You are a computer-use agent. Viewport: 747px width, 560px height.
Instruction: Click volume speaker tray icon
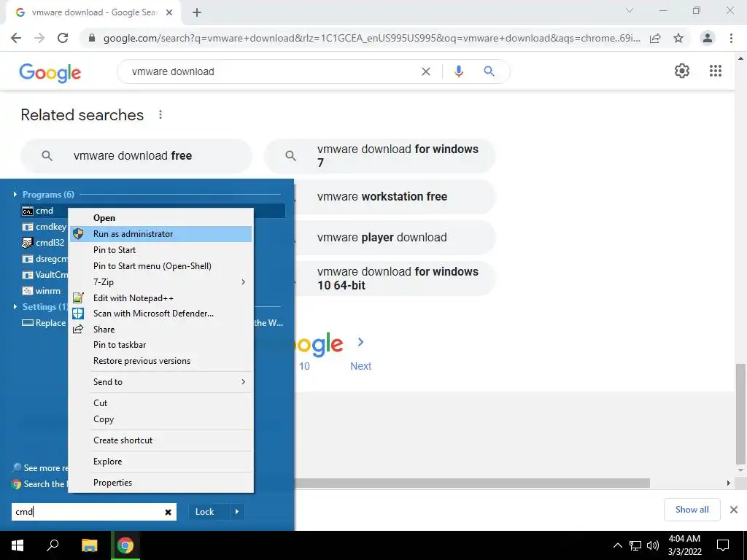point(653,545)
